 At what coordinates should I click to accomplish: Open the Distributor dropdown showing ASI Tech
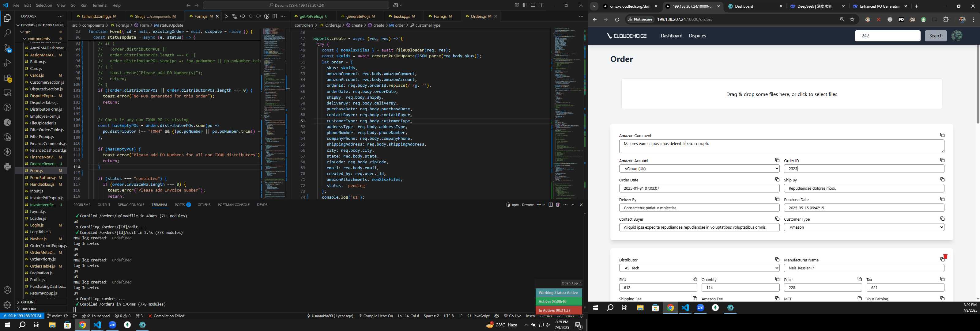tap(699, 268)
